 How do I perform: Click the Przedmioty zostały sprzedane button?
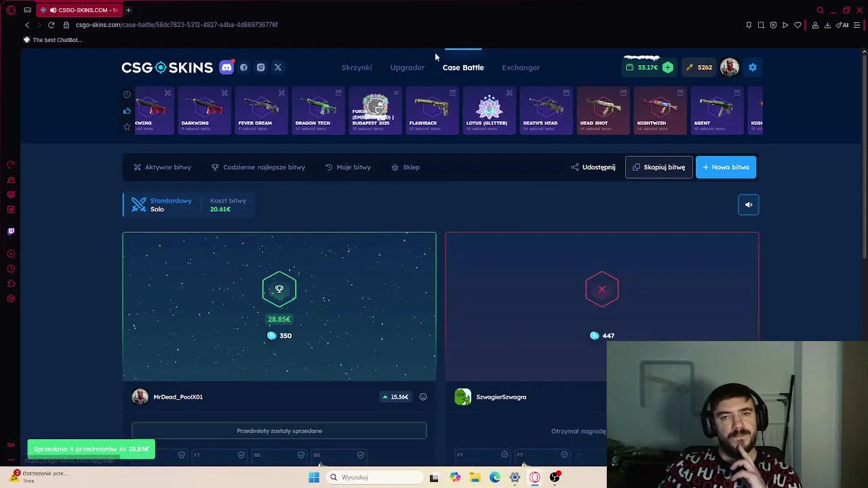[279, 431]
